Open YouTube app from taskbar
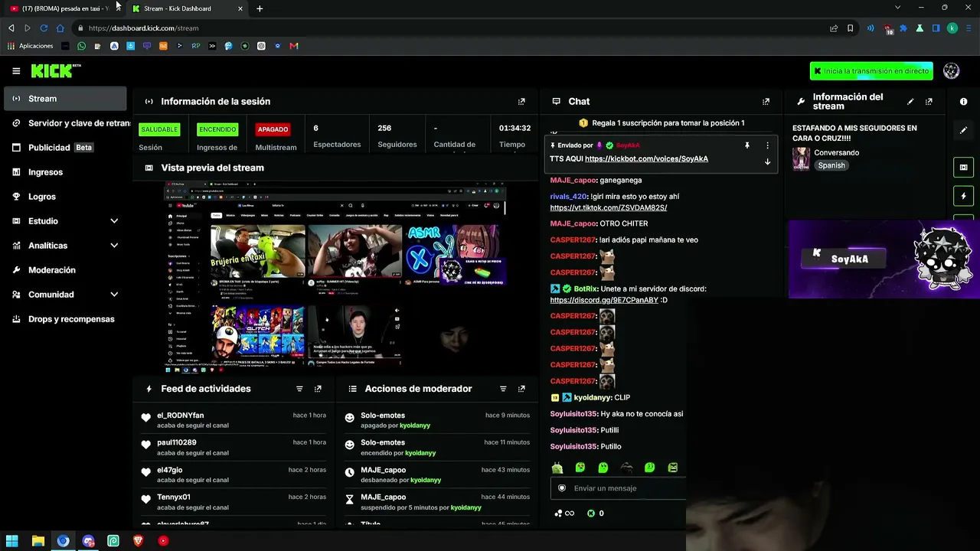This screenshot has width=980, height=551. (x=163, y=541)
